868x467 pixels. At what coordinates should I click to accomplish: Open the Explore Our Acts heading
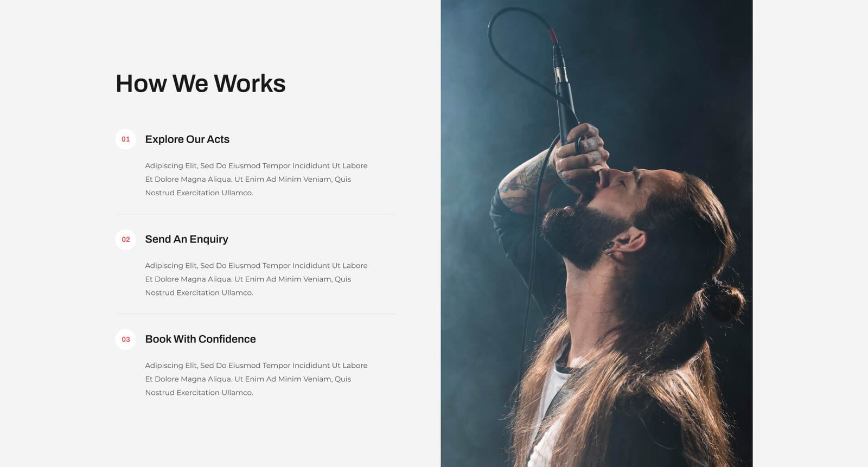click(x=187, y=139)
